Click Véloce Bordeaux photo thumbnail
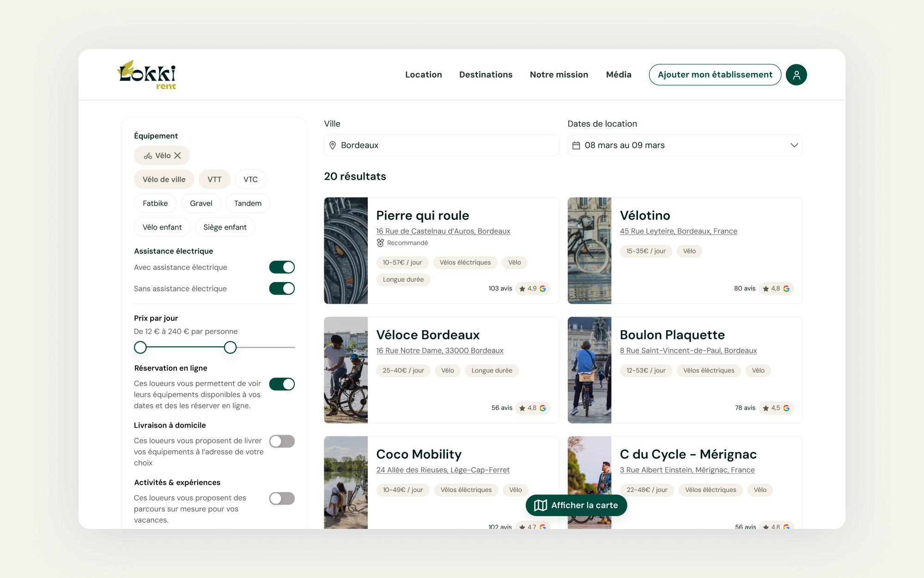 [346, 370]
